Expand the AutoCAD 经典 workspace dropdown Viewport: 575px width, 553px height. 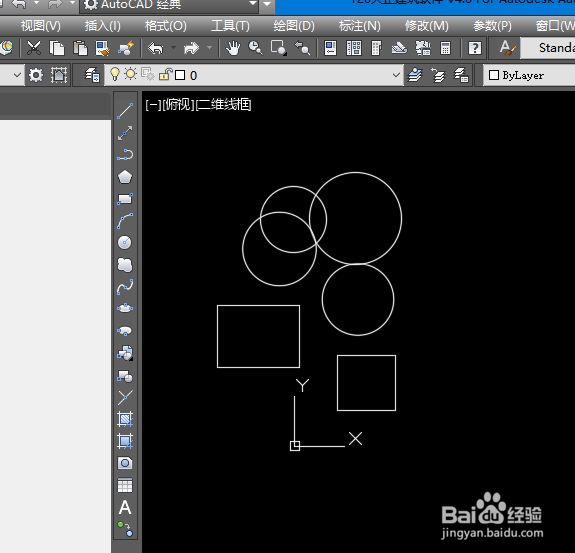click(x=253, y=4)
